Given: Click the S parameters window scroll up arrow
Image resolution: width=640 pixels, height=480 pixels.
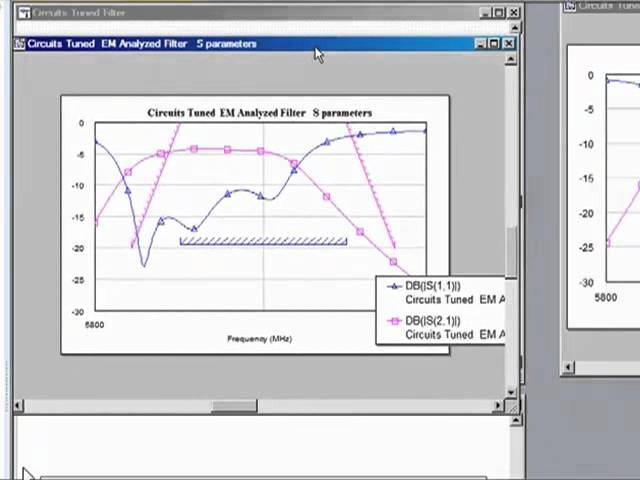Looking at the screenshot, I should point(511,60).
